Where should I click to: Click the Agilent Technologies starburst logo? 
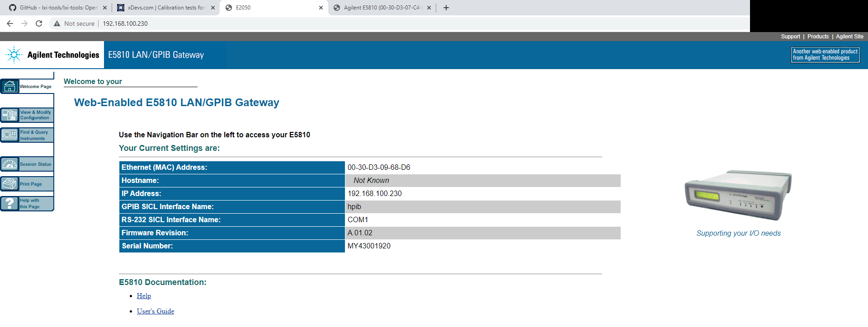click(x=14, y=55)
